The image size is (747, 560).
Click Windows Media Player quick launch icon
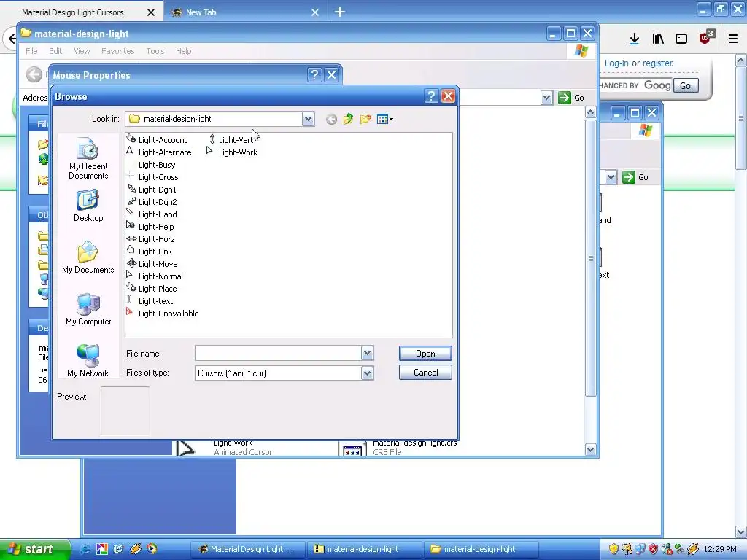[x=152, y=549]
